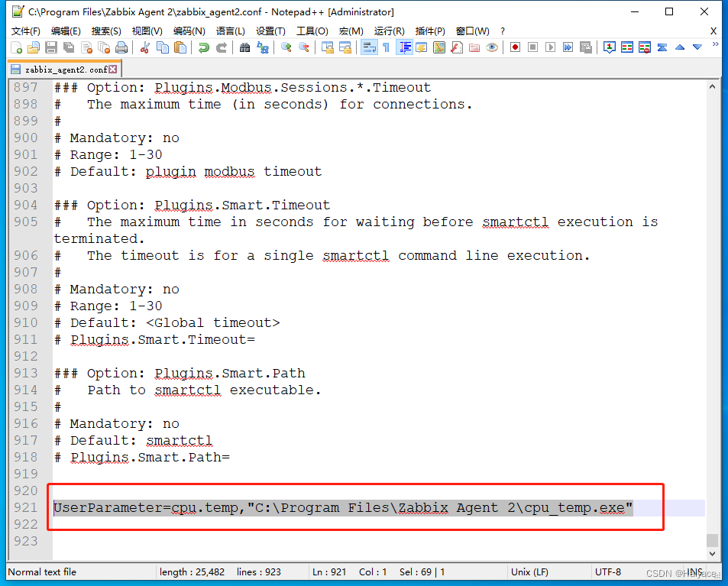Click the Undo arrow icon
Image resolution: width=728 pixels, height=586 pixels.
(x=204, y=47)
